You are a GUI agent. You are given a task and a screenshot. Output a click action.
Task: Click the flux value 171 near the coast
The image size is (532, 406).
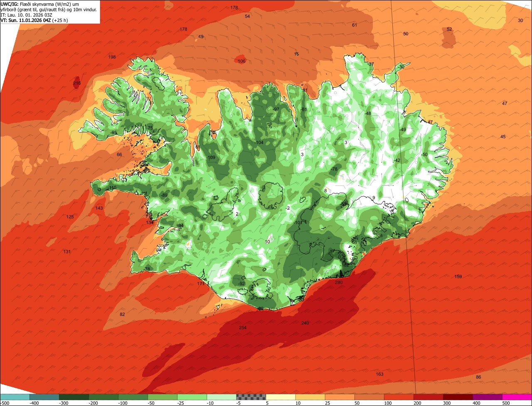point(201,284)
